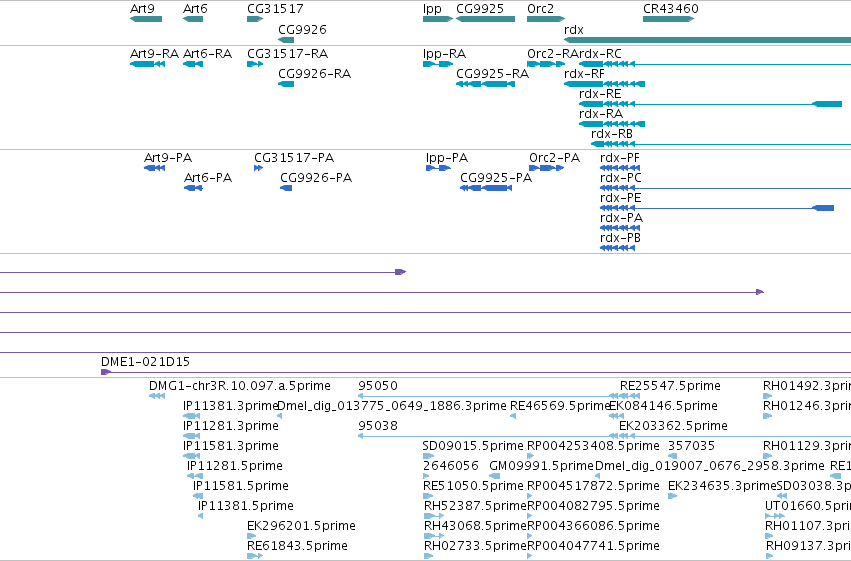Click protein CG9926-PA
The height and width of the screenshot is (561, 851).
click(286, 188)
